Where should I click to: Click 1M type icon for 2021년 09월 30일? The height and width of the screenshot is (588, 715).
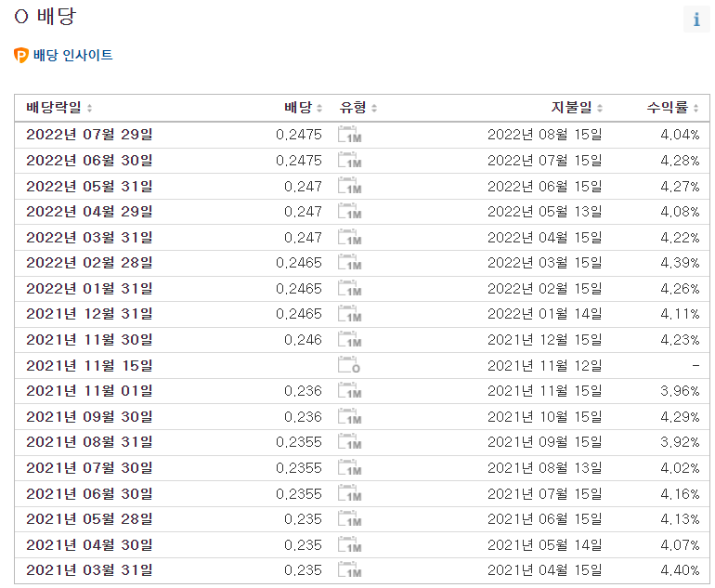[x=350, y=417]
